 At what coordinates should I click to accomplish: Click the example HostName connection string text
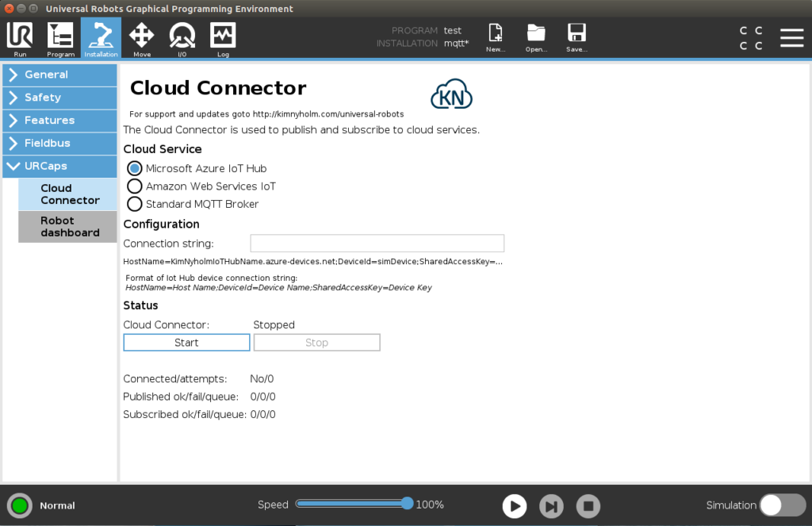coord(312,262)
